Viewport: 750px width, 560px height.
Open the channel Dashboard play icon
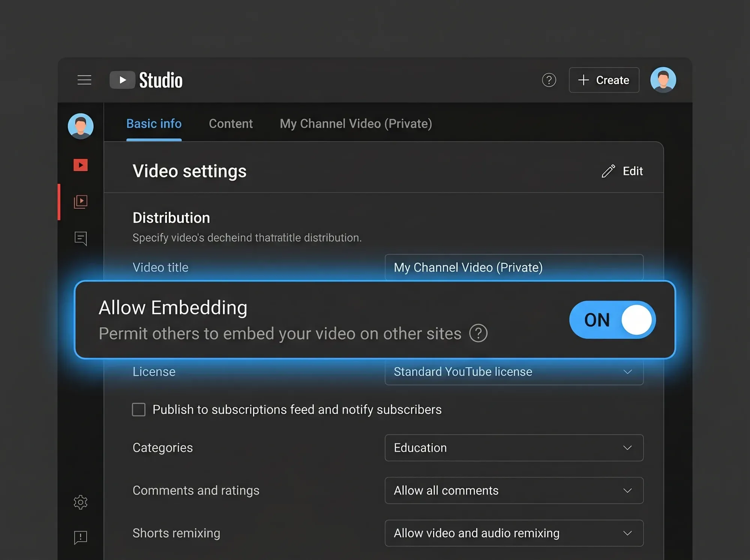(x=80, y=165)
